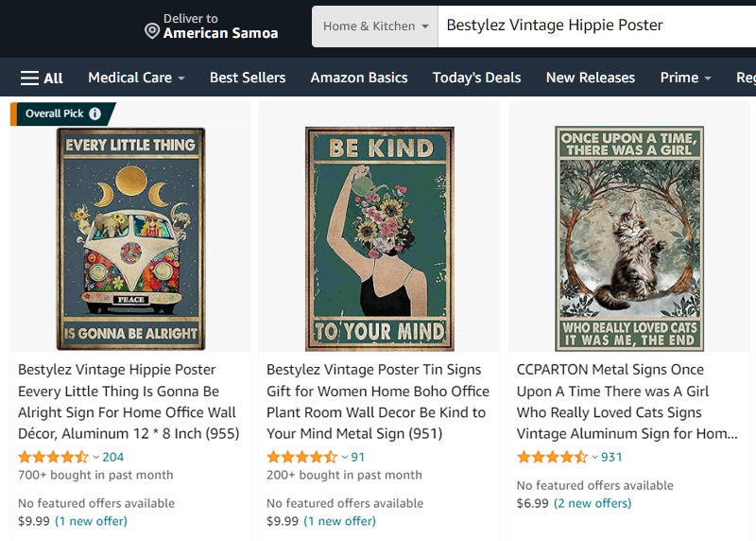This screenshot has width=756, height=541.
Task: Open the All hamburger menu
Action: pos(42,78)
